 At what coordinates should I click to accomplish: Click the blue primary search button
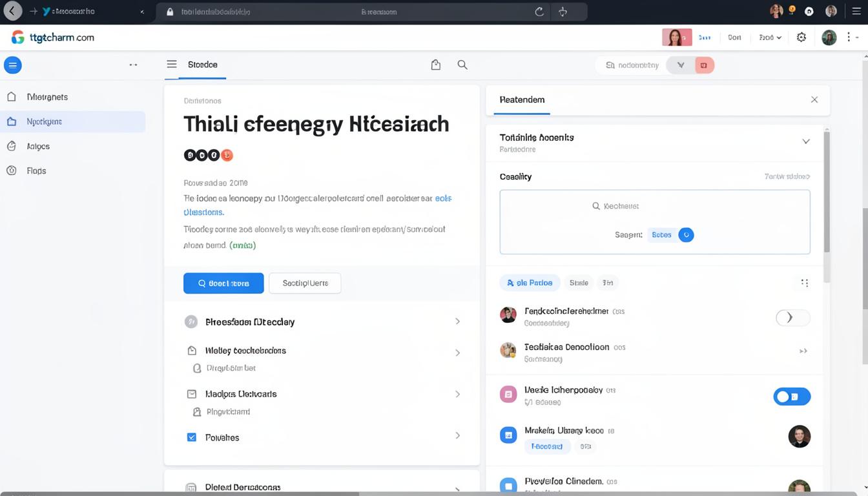(x=223, y=284)
